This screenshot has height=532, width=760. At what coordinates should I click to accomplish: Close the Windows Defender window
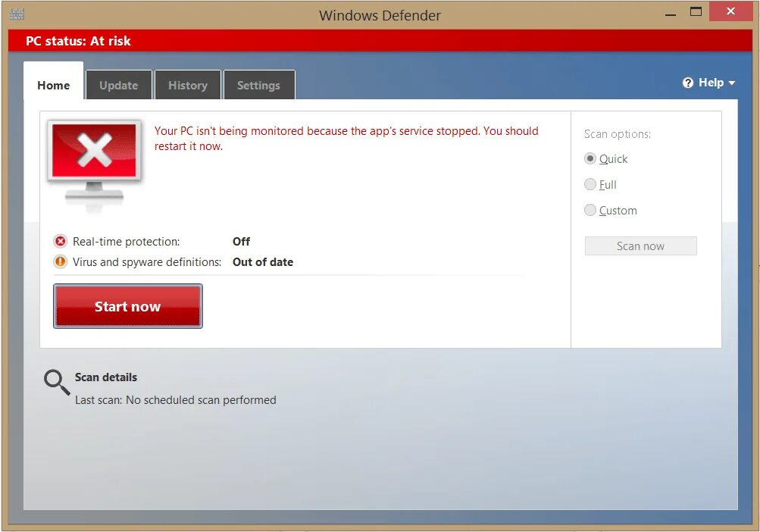tap(730, 11)
